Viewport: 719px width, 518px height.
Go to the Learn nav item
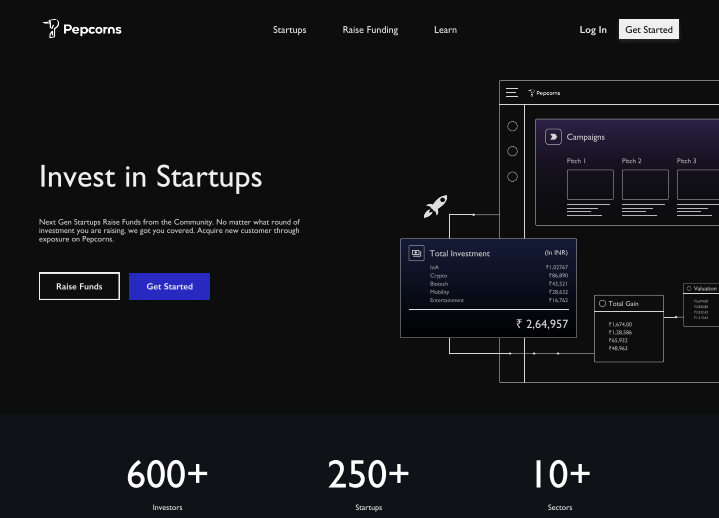pos(445,30)
